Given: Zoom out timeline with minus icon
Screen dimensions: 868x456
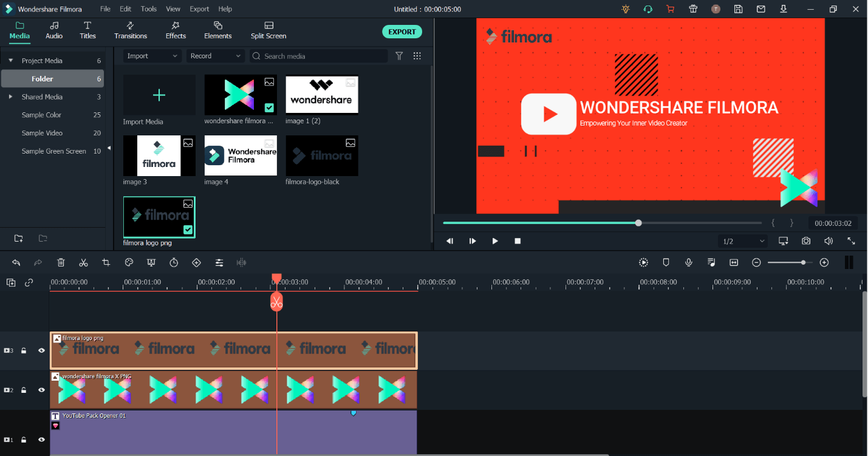Looking at the screenshot, I should pyautogui.click(x=756, y=262).
